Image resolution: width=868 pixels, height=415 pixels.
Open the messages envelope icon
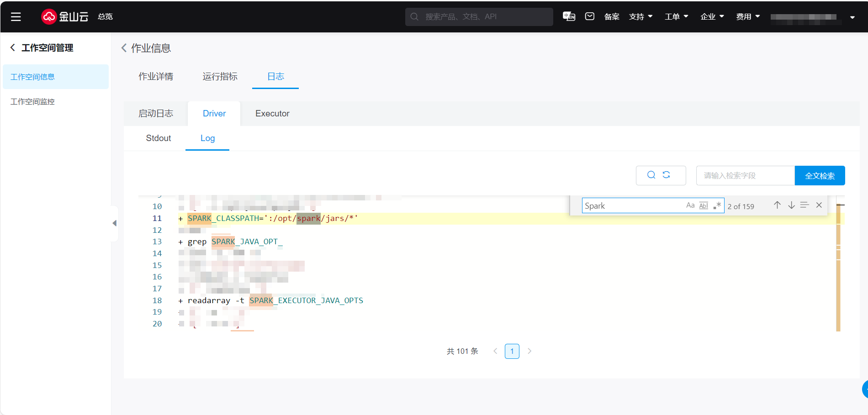tap(590, 16)
